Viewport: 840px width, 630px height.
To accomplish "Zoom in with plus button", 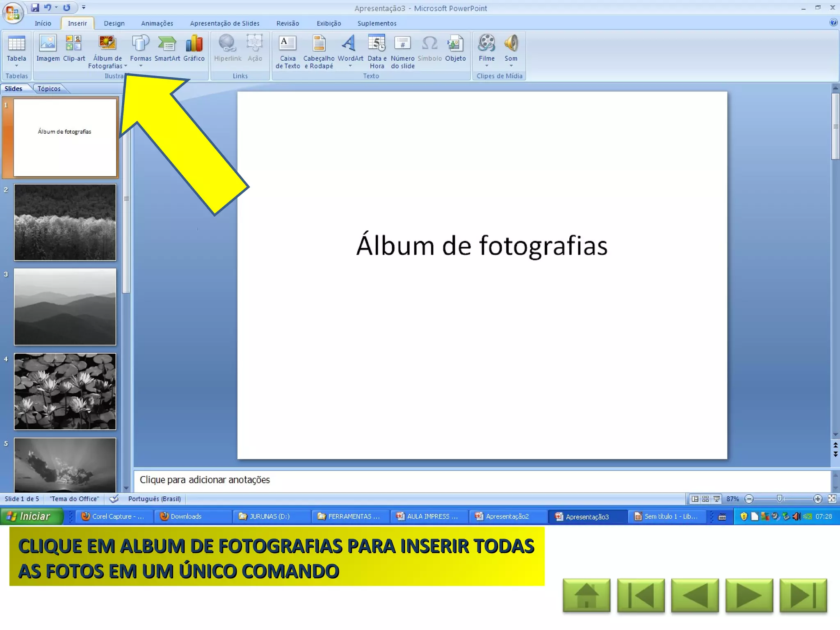I will (x=817, y=499).
